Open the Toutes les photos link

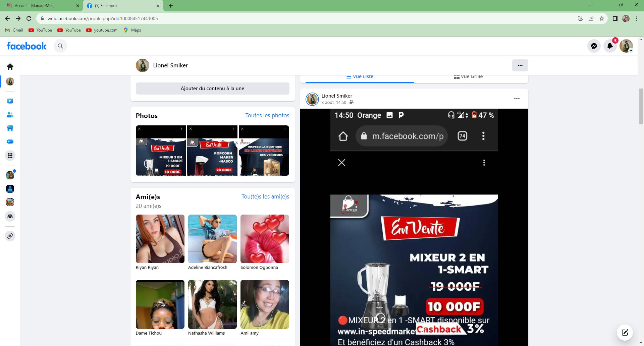pos(267,115)
